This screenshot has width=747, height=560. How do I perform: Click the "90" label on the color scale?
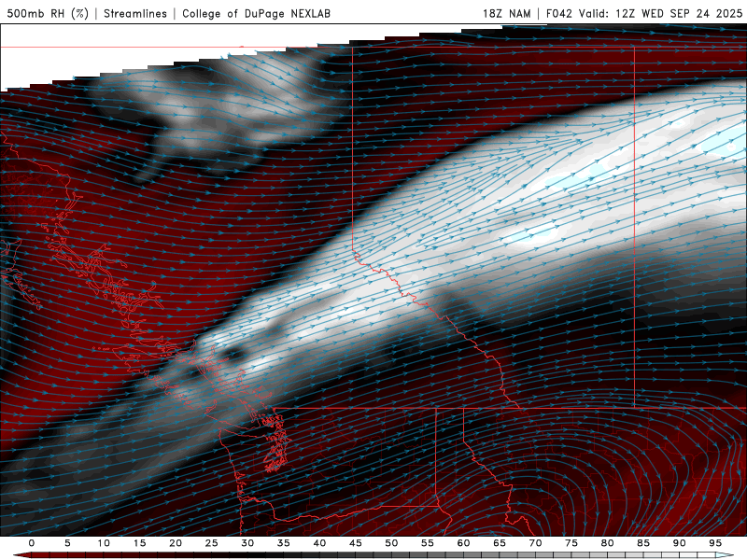[x=680, y=543]
